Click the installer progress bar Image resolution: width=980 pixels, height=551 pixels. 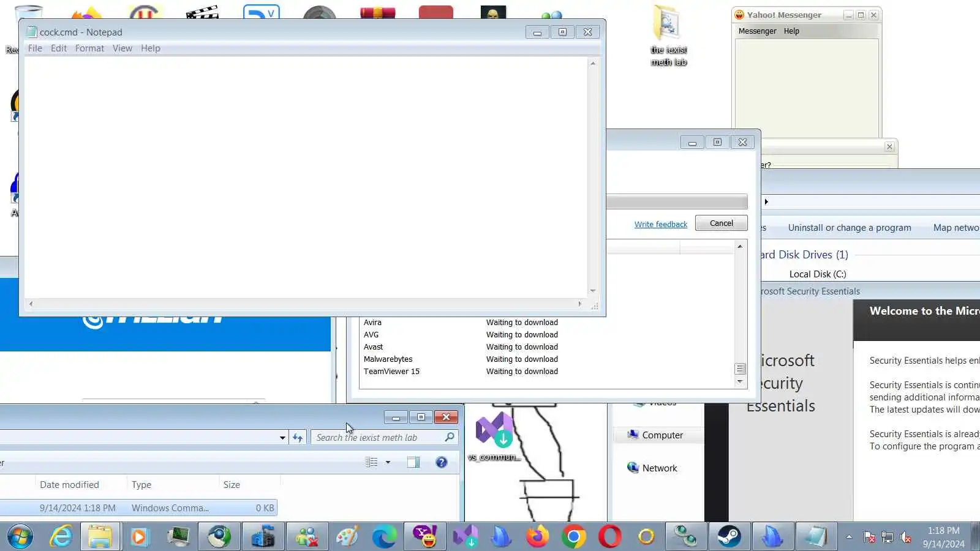pos(677,201)
